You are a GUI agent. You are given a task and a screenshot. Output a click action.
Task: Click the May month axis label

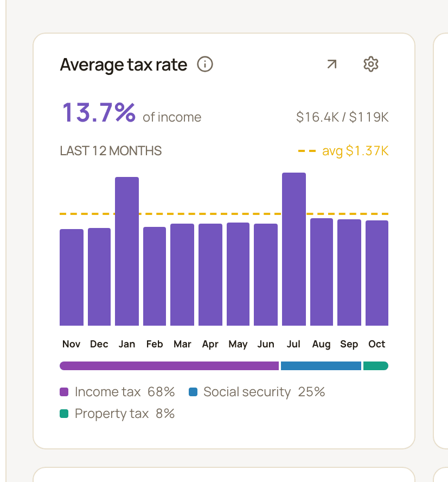click(238, 344)
